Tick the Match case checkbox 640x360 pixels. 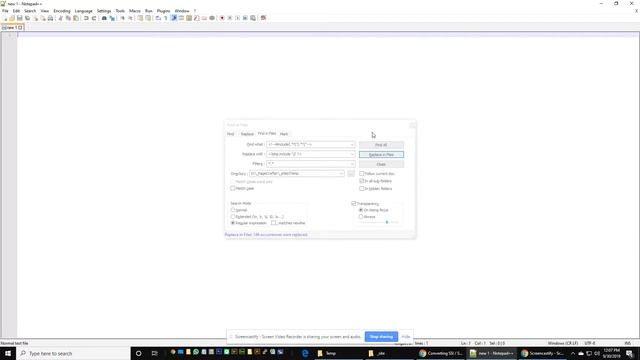(x=233, y=188)
